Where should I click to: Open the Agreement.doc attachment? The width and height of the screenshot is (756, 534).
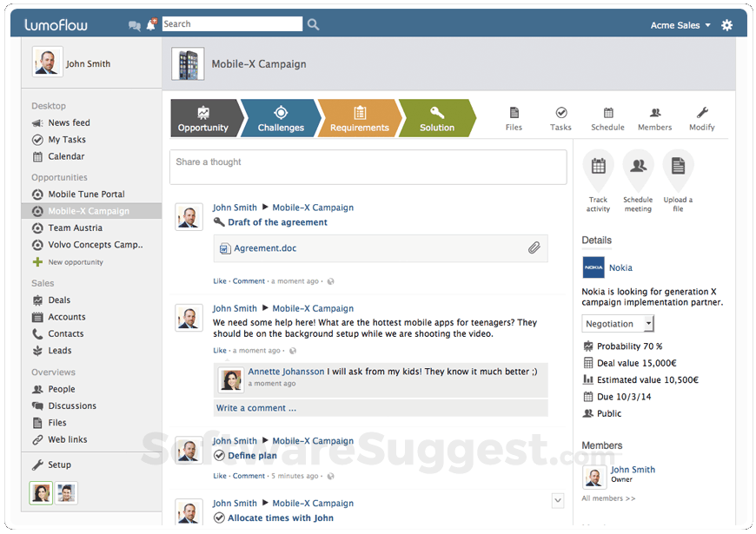pos(265,248)
